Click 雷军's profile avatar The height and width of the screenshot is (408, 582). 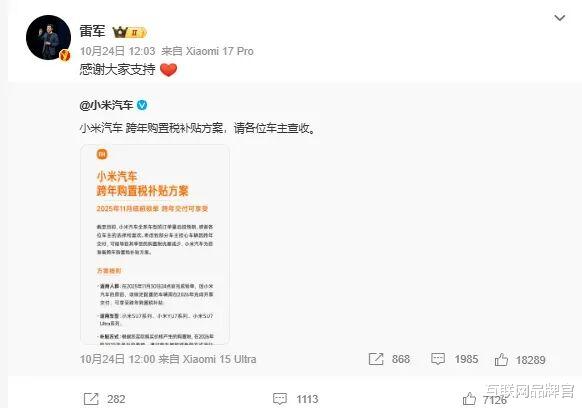point(48,37)
